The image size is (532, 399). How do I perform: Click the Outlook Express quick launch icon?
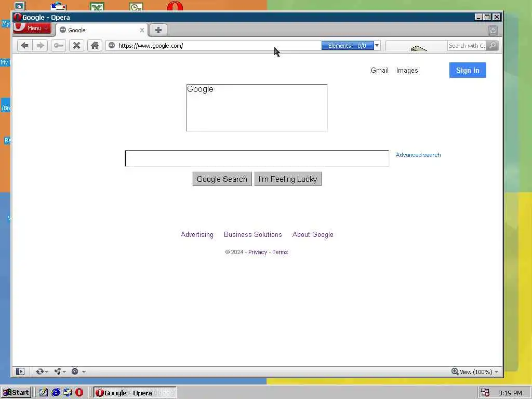coord(68,393)
